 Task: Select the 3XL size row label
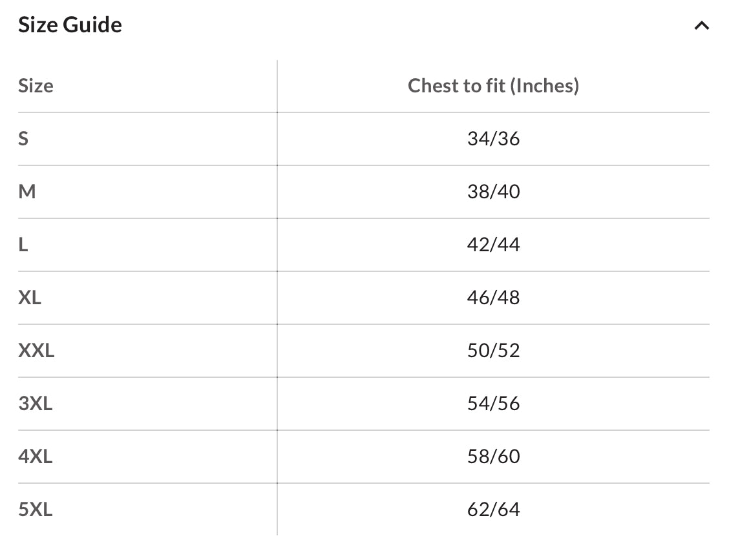[x=36, y=404]
